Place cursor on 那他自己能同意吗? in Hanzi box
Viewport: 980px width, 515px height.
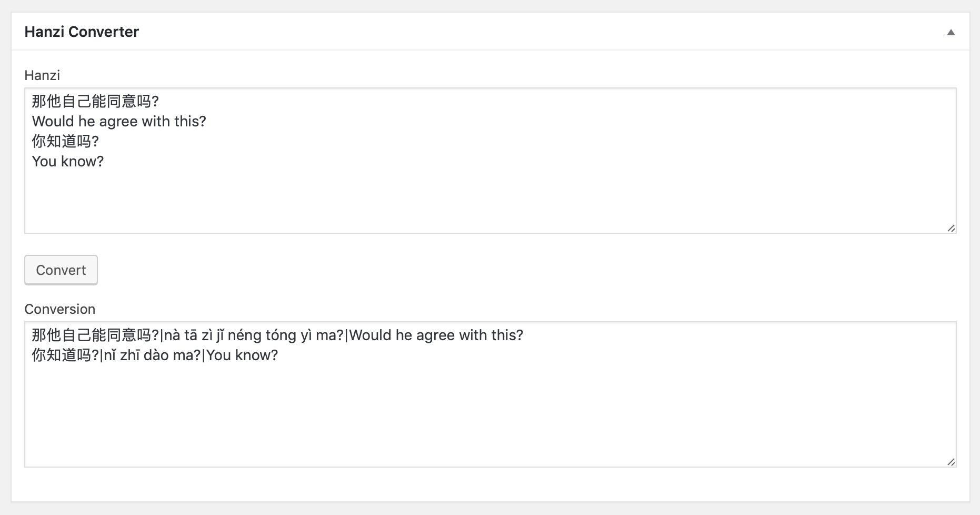click(x=95, y=101)
